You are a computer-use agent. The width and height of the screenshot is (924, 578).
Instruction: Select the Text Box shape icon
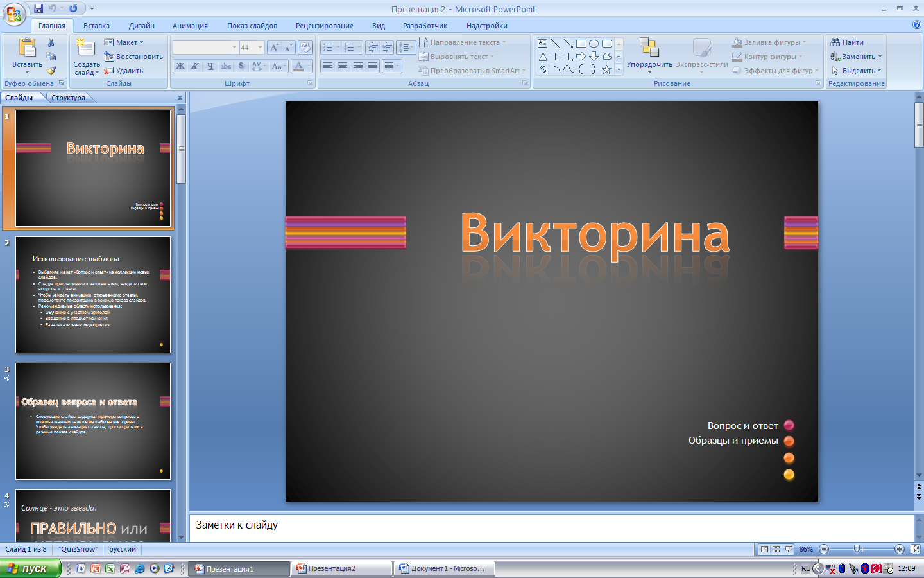point(543,44)
